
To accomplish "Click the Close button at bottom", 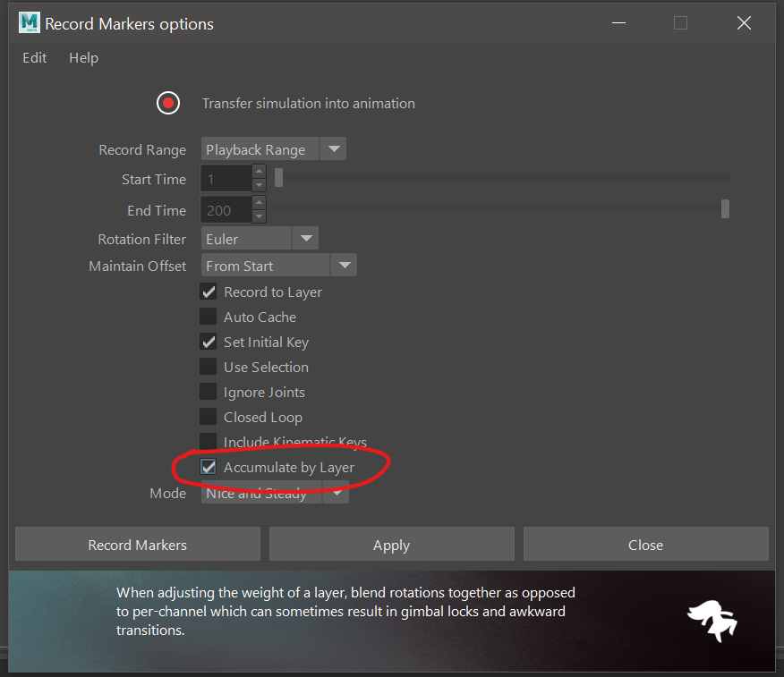I will [x=645, y=544].
